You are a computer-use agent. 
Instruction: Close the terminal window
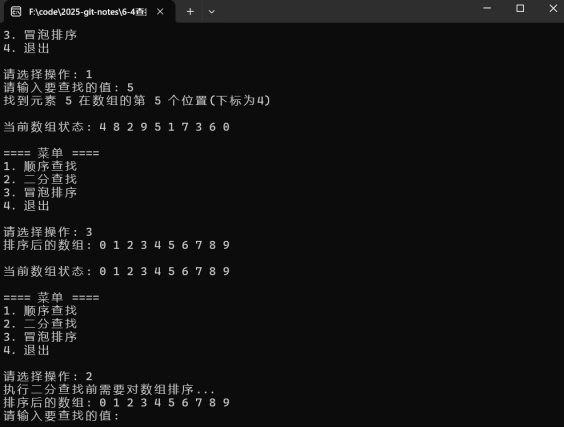(553, 8)
